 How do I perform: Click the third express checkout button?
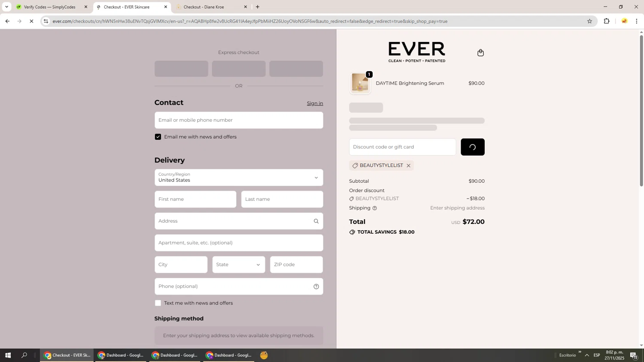(296, 69)
